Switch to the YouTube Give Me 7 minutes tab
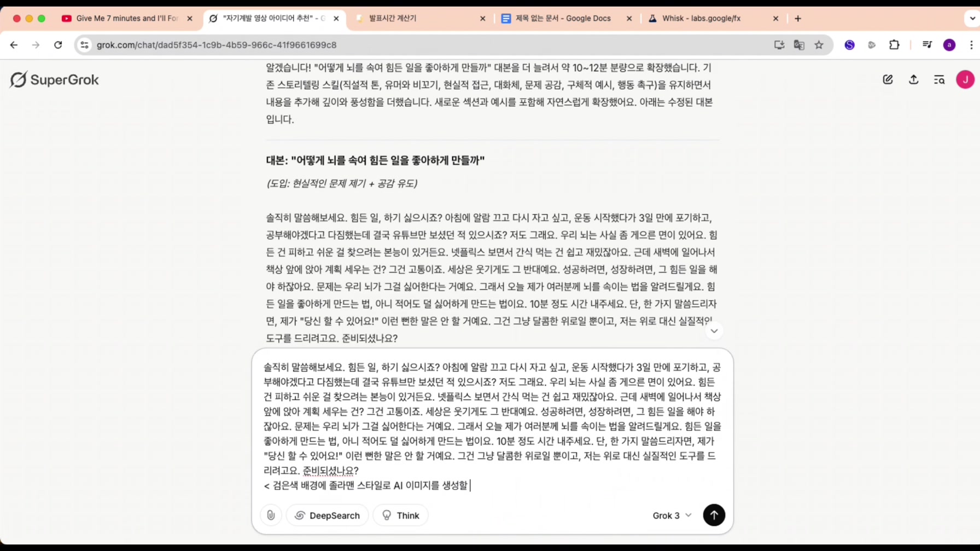The width and height of the screenshot is (980, 551). point(127,19)
